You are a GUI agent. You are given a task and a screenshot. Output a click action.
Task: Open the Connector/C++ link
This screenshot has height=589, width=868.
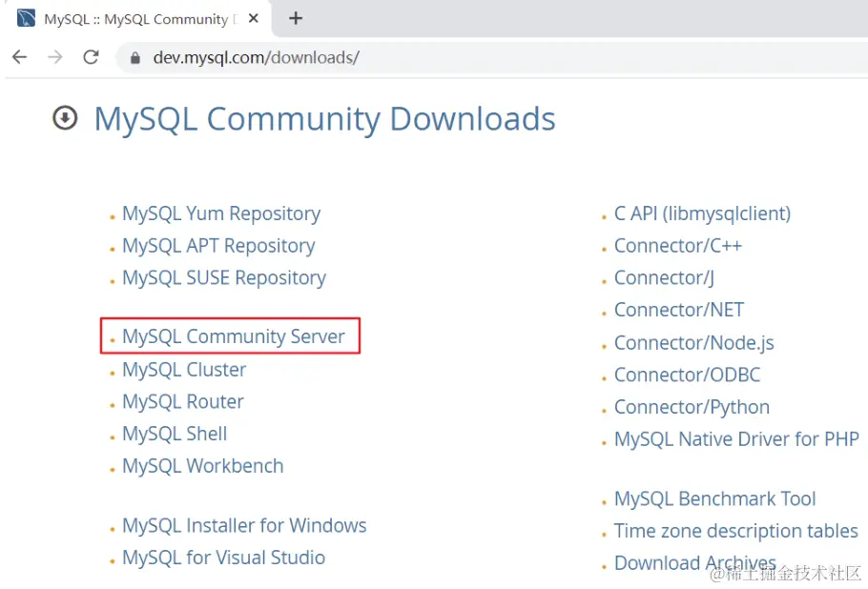(677, 246)
